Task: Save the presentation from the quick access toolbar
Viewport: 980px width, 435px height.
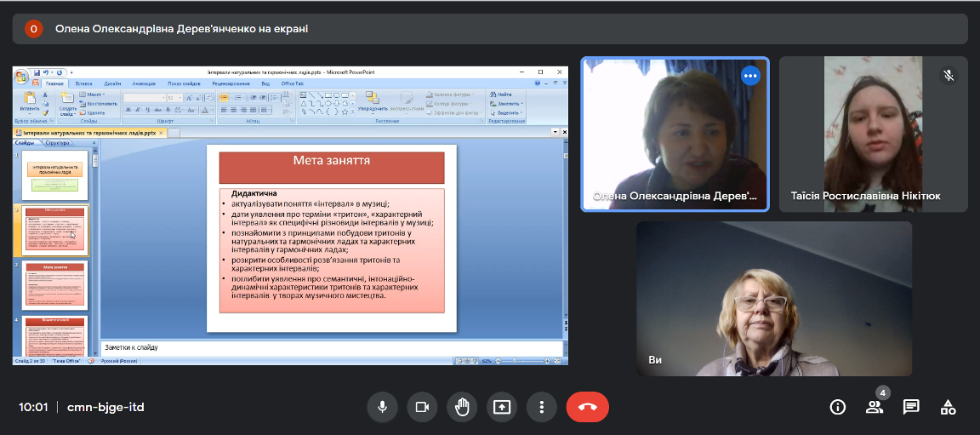Action: 37,72
